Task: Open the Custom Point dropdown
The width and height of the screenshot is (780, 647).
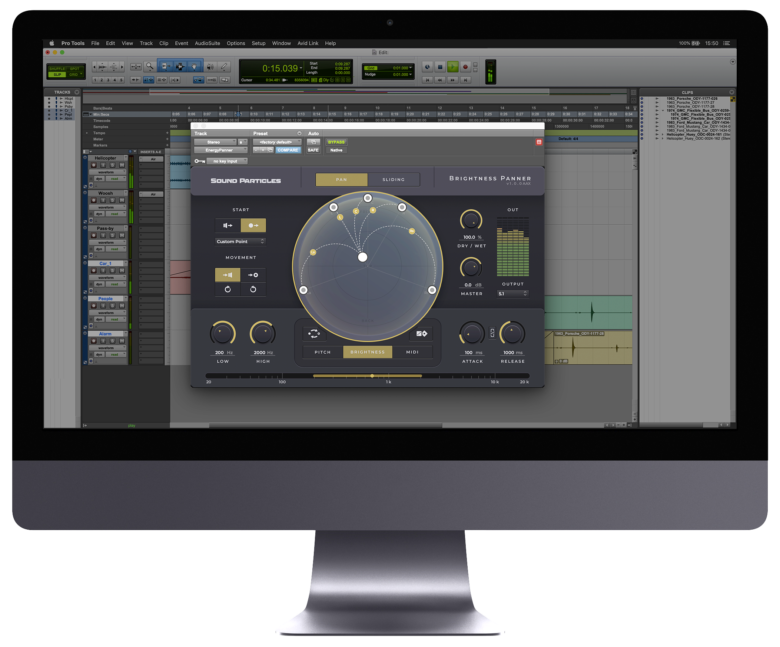Action: [240, 242]
